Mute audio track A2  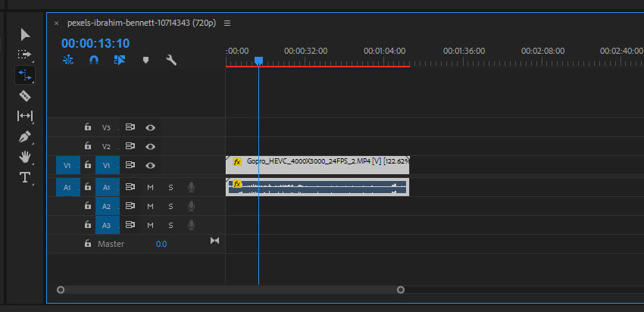[150, 206]
